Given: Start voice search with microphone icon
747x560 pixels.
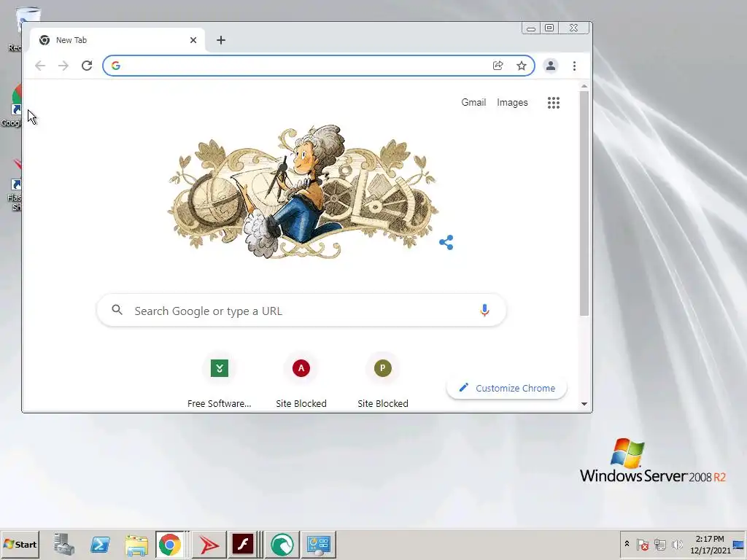Looking at the screenshot, I should (x=484, y=311).
